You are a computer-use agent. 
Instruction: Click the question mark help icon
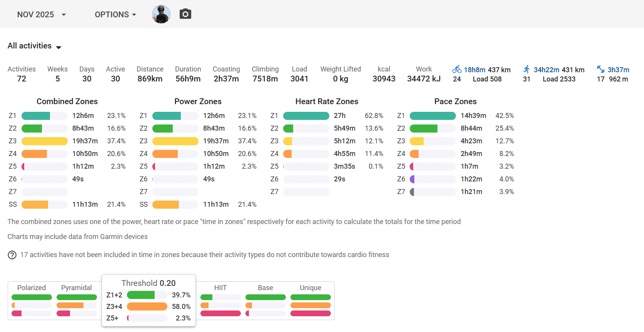click(x=12, y=255)
